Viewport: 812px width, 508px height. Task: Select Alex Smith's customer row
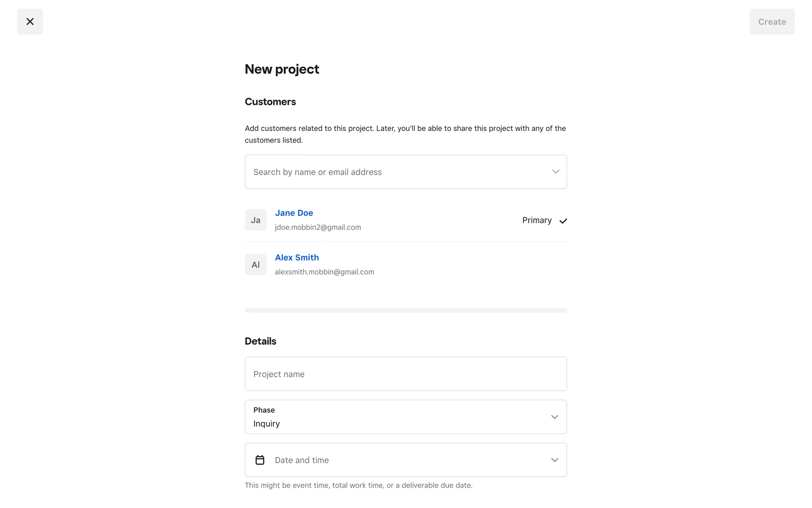point(444,265)
